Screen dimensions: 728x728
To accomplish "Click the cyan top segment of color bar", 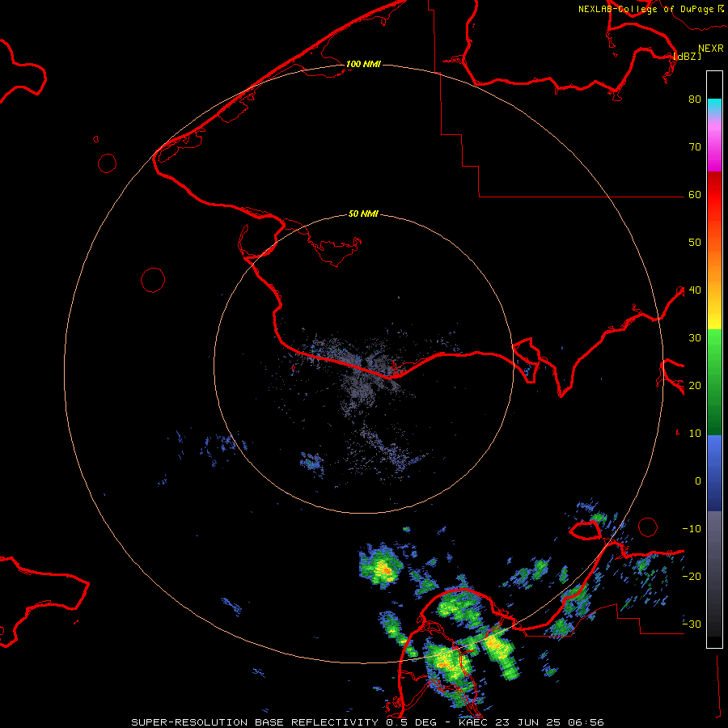I will (714, 106).
